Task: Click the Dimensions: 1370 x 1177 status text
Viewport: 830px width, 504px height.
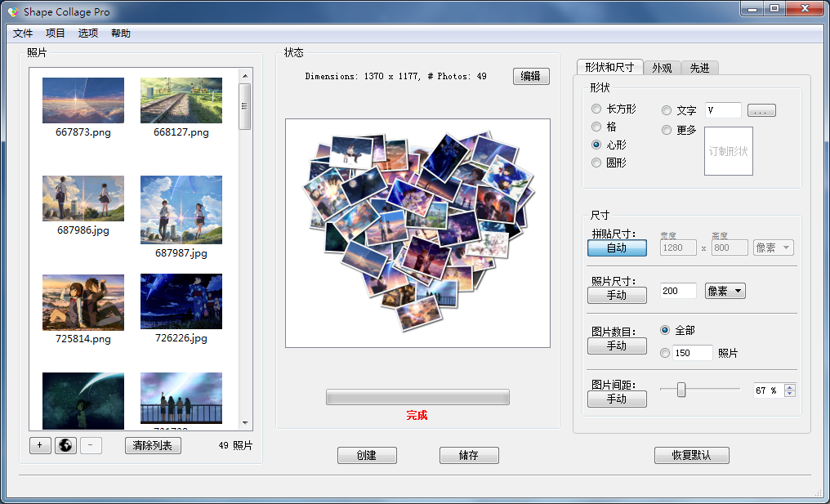Action: pos(396,76)
